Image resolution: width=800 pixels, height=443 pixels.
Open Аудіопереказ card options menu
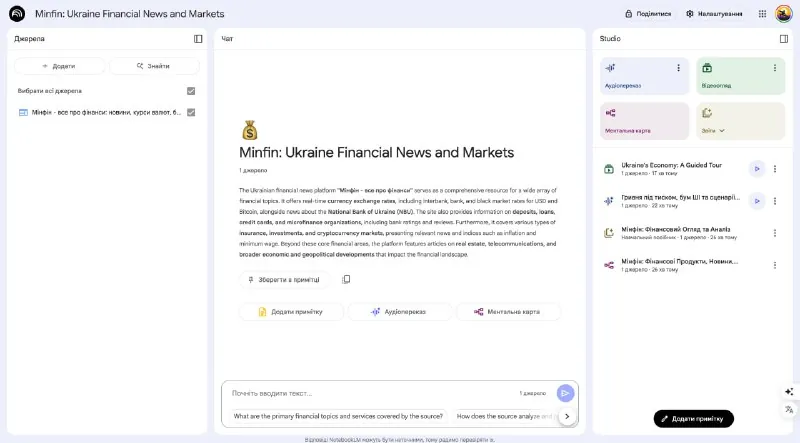tap(678, 68)
